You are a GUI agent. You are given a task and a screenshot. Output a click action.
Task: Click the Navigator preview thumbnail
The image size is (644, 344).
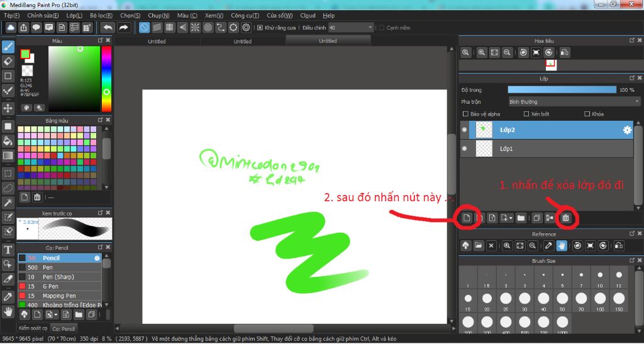point(550,65)
